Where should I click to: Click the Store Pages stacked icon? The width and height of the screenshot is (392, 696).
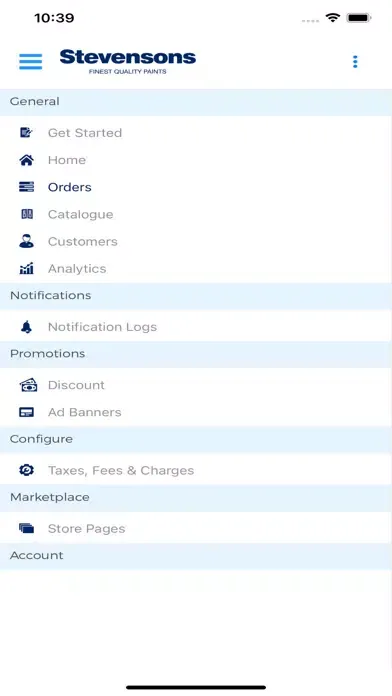pyautogui.click(x=27, y=528)
